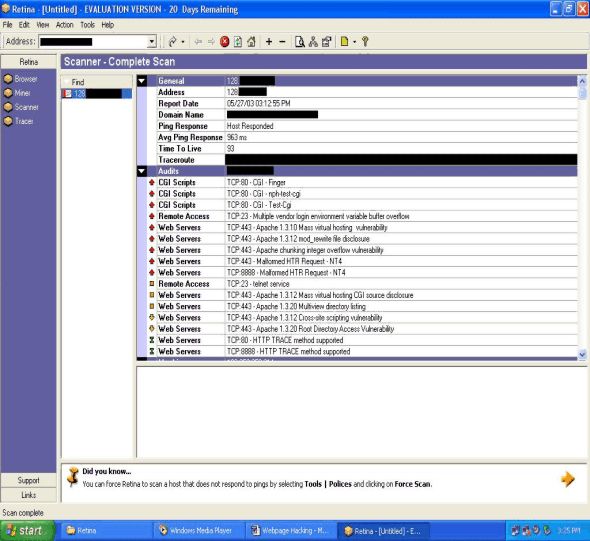Open the Address combo box dropdown
Screen dimensions: 590x541
coord(152,42)
